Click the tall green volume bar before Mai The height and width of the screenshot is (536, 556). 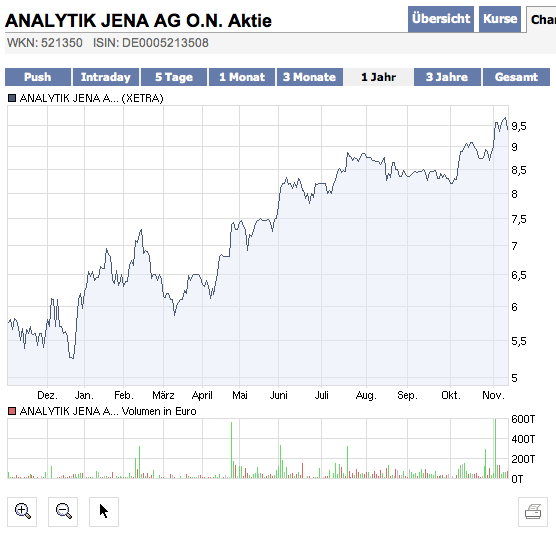(232, 450)
